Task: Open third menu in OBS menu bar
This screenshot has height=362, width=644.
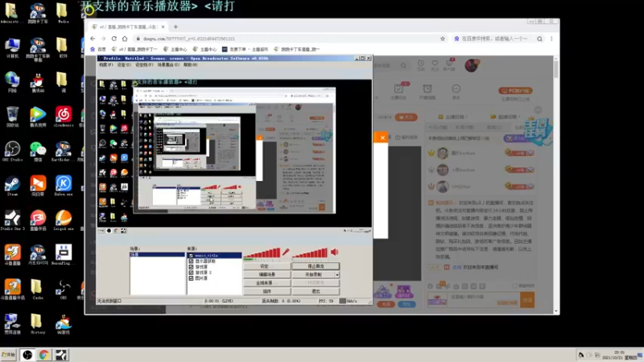Action: coord(144,65)
